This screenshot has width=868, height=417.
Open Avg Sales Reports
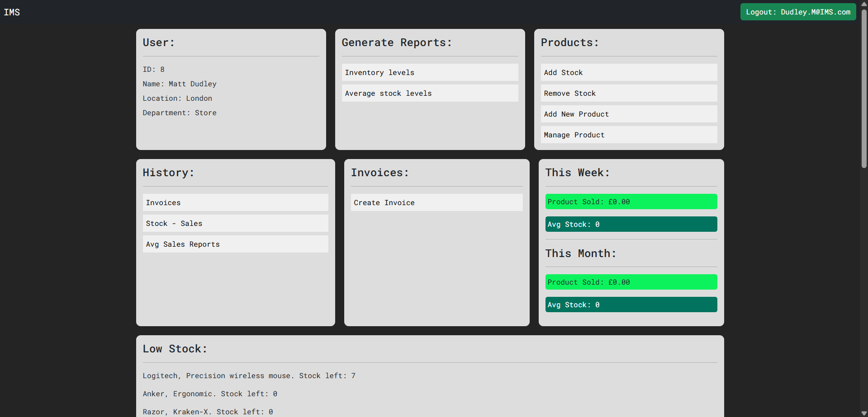[235, 244]
